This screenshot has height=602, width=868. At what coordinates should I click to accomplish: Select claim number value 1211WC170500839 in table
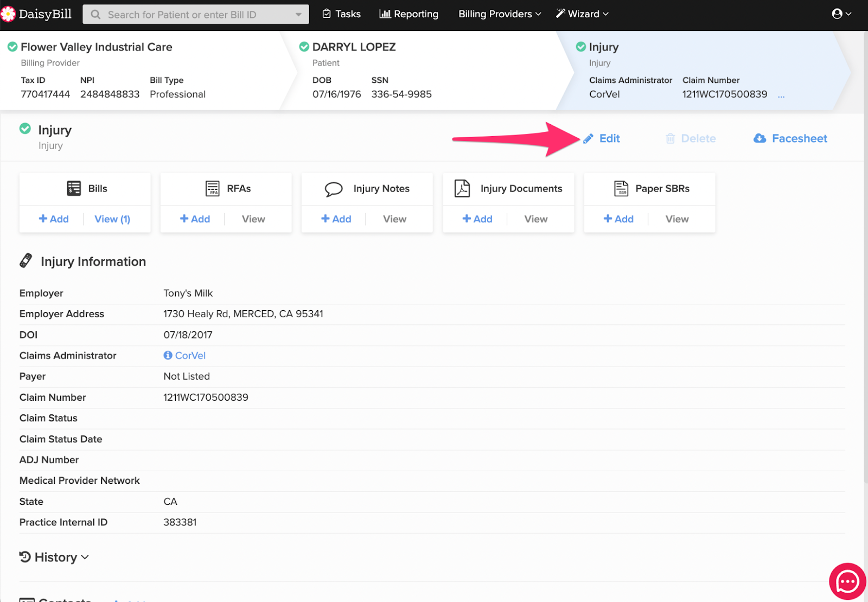(x=206, y=398)
